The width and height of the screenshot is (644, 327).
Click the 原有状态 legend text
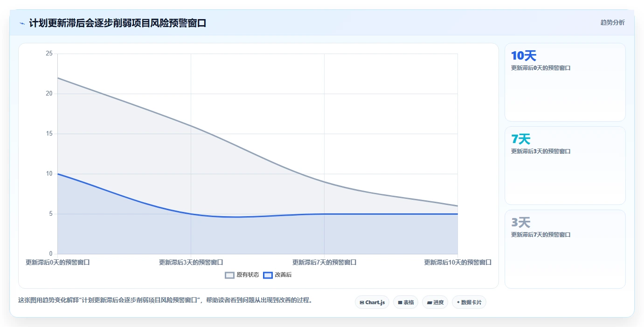point(248,275)
